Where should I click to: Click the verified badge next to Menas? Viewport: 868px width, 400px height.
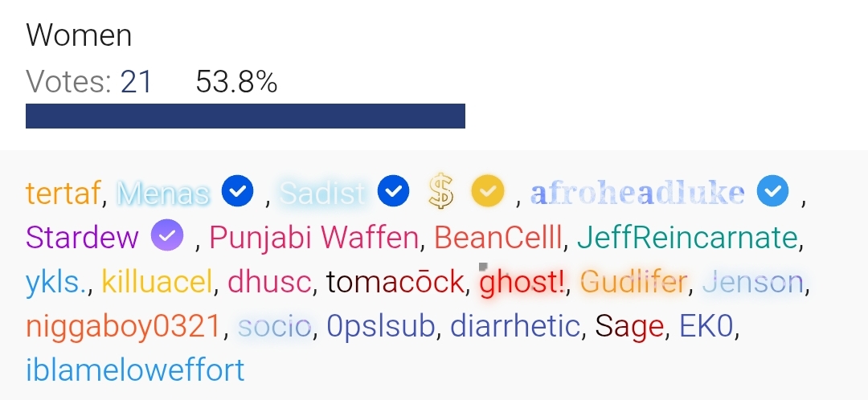(237, 191)
